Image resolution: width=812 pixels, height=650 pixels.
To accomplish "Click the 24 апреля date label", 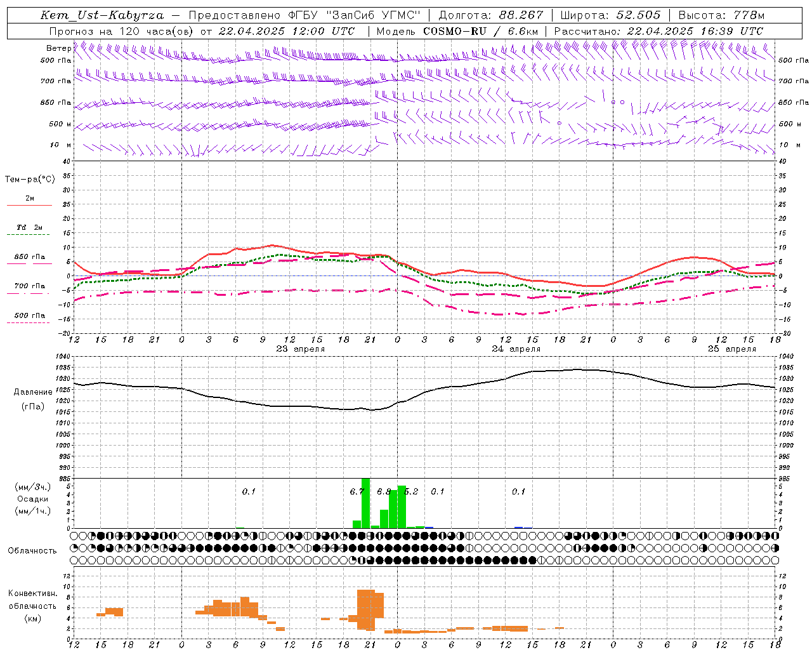I will (x=516, y=349).
